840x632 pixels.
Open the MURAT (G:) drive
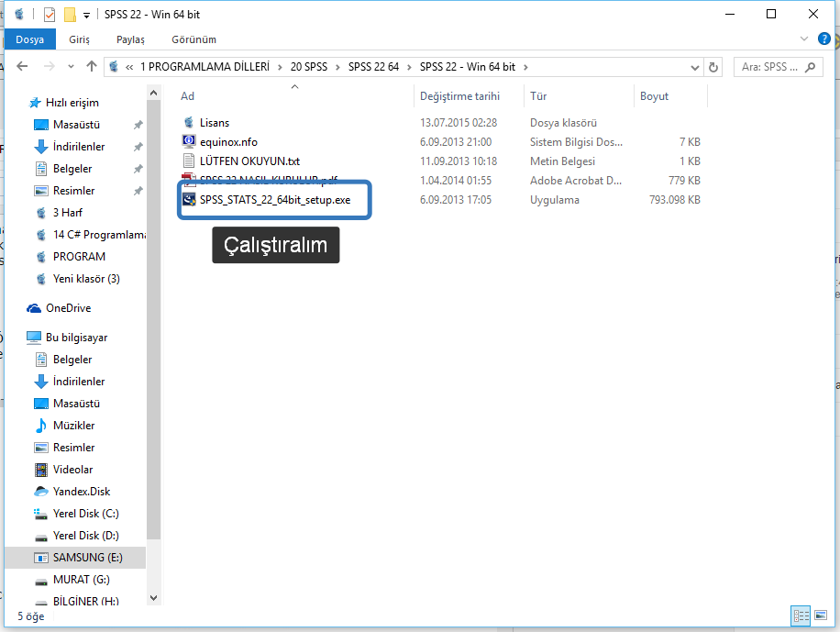[x=81, y=580]
